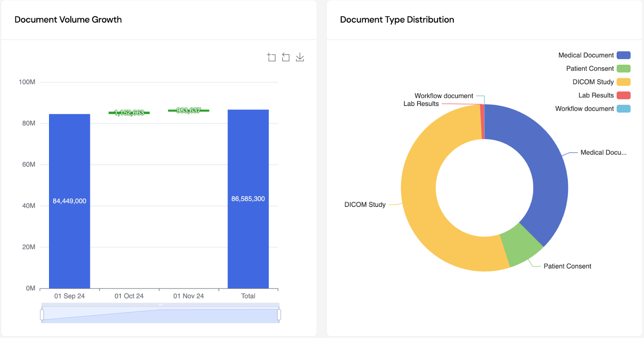Download chart as image icon
The width and height of the screenshot is (644, 338).
[300, 57]
